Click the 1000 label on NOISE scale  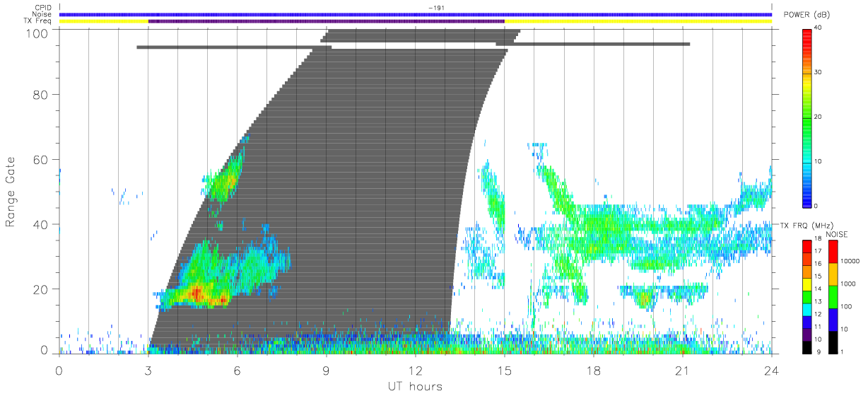pos(848,284)
